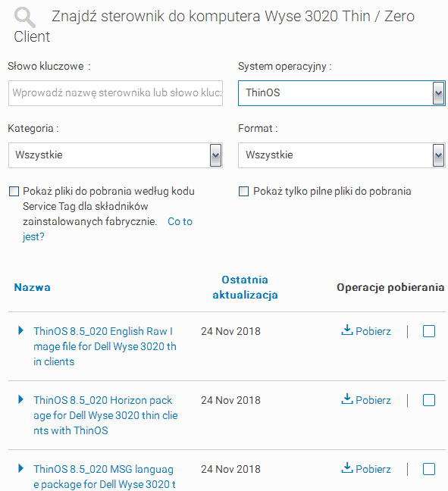Select checkbox for English Raw Image download
This screenshot has height=491, width=448.
click(429, 331)
